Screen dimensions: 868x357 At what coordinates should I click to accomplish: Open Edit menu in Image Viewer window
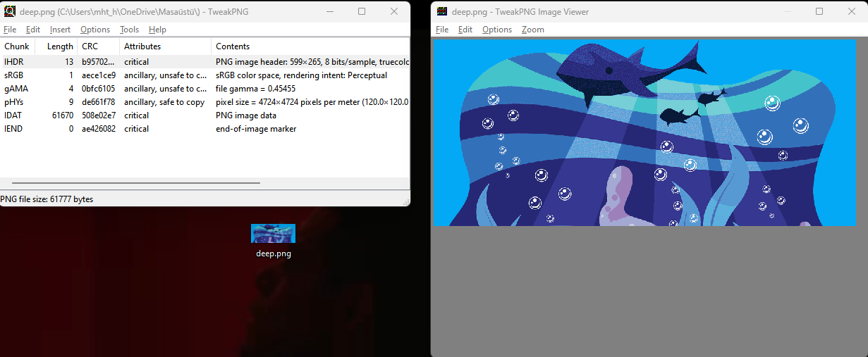click(x=465, y=30)
